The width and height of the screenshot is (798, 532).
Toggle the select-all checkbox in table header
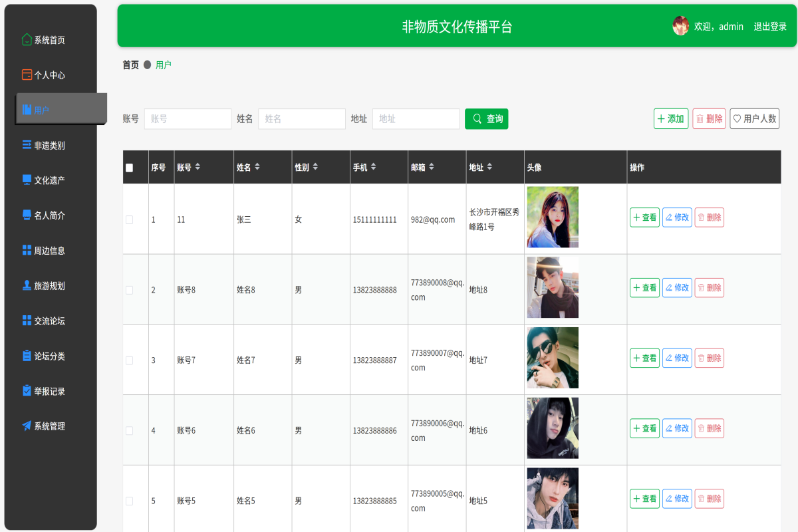point(129,168)
